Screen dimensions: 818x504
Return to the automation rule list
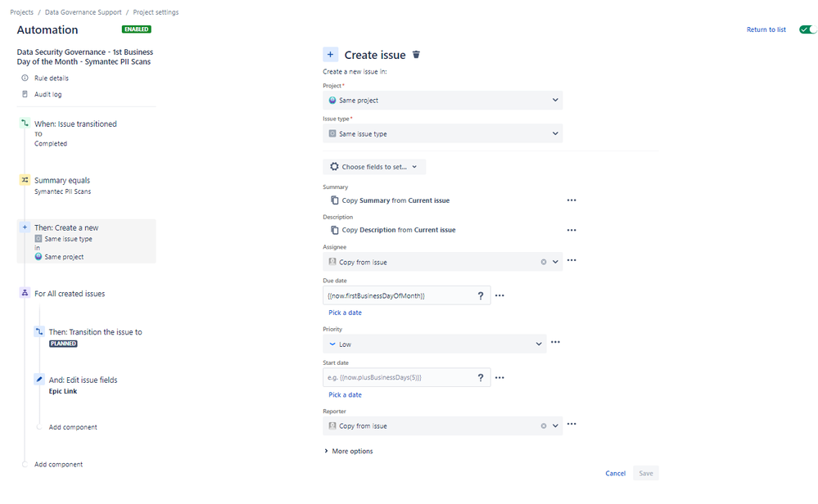click(766, 29)
